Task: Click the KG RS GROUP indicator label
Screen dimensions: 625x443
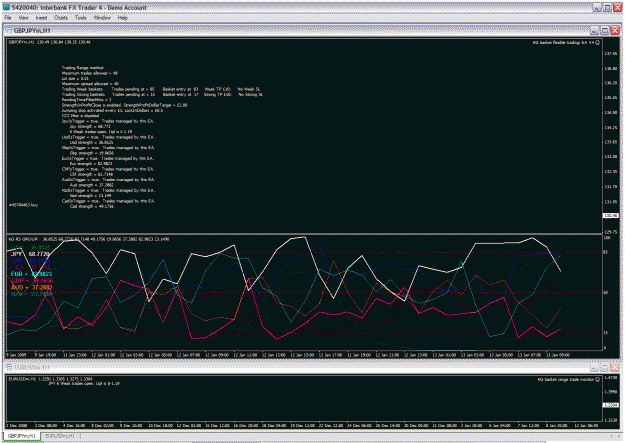Action: click(x=23, y=239)
